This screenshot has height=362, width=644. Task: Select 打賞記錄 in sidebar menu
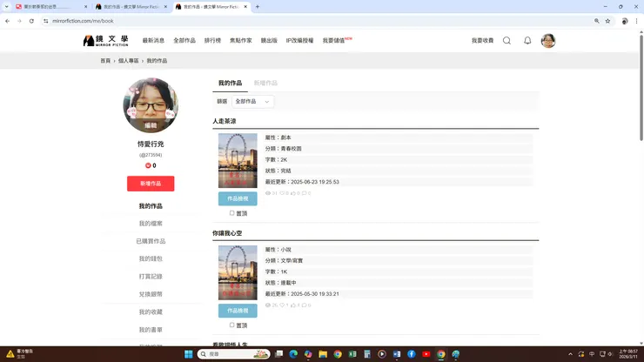[x=151, y=277]
